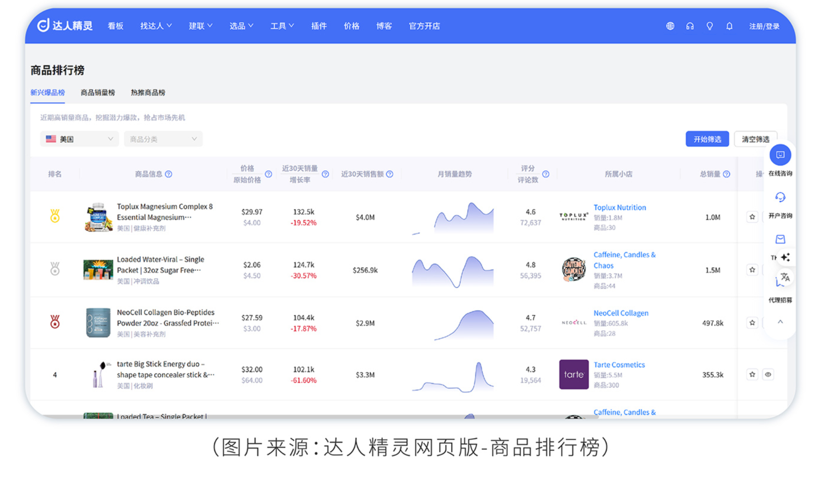
Task: Click the globe language icon
Action: [670, 26]
